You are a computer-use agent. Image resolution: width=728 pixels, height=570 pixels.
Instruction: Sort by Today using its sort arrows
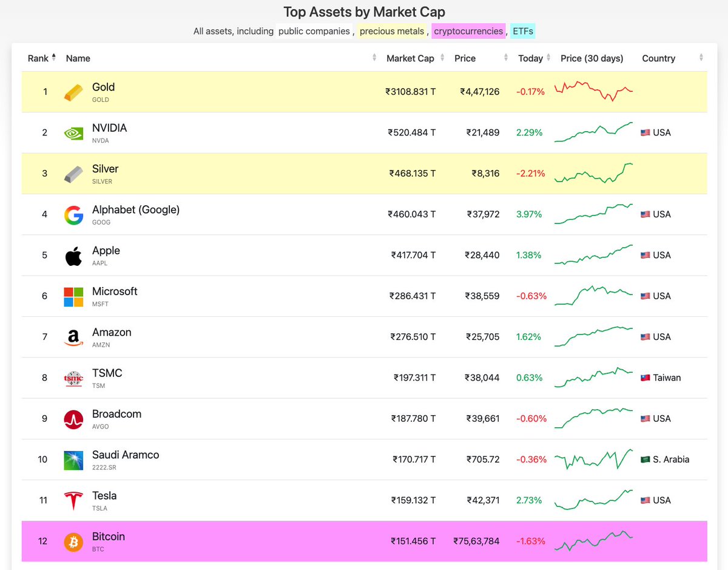(548, 58)
